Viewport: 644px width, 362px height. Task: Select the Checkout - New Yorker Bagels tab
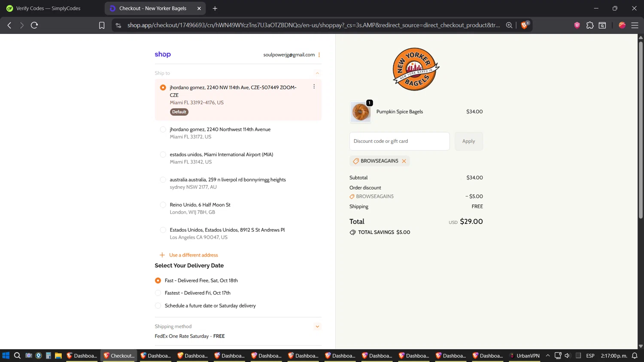click(153, 8)
